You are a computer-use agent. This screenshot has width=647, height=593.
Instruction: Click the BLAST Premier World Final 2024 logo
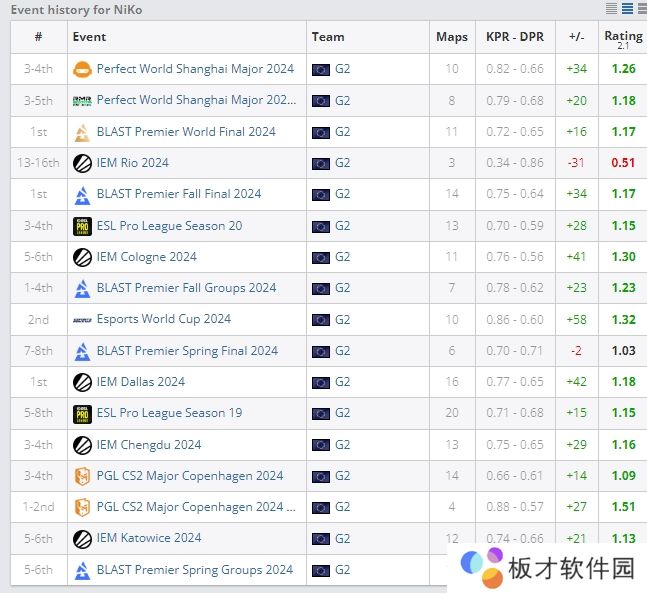pyautogui.click(x=82, y=132)
